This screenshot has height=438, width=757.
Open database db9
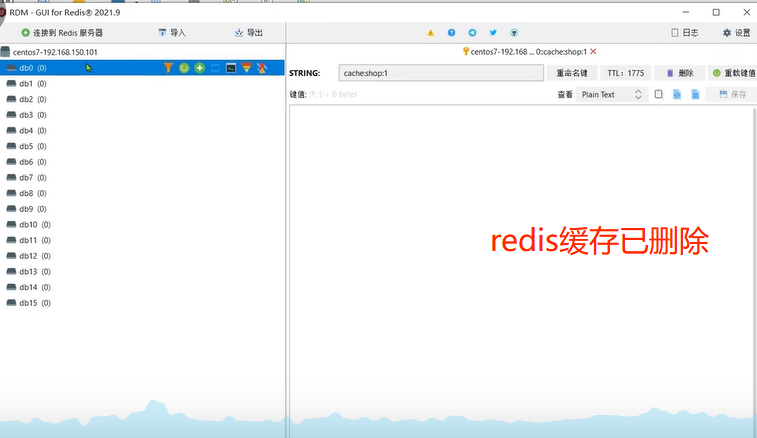click(x=33, y=209)
